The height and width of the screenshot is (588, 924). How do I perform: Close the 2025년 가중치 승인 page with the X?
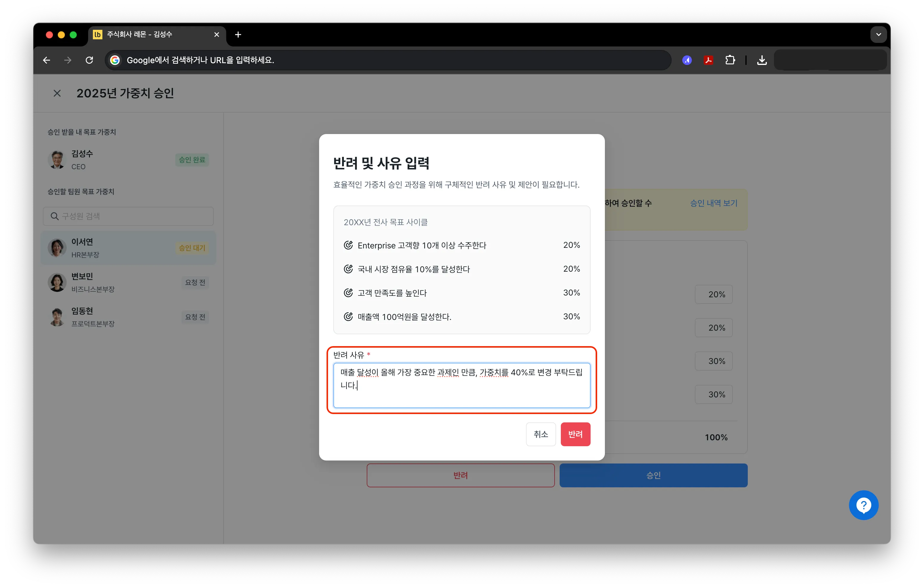pyautogui.click(x=57, y=93)
